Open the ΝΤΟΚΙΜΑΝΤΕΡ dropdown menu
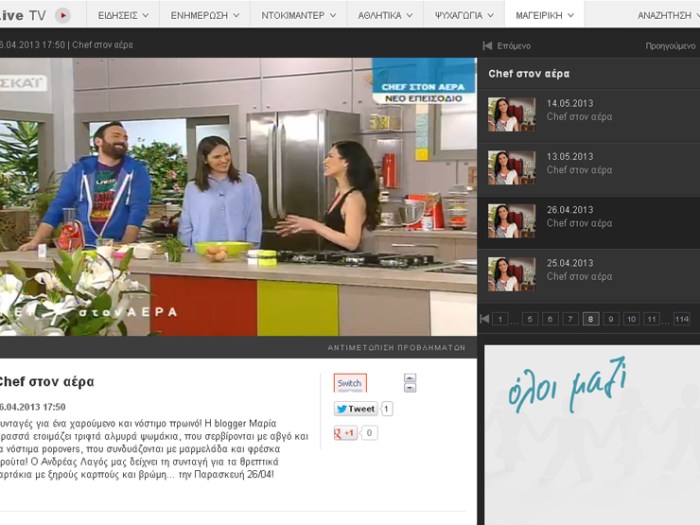The height and width of the screenshot is (525, 700). tap(296, 15)
